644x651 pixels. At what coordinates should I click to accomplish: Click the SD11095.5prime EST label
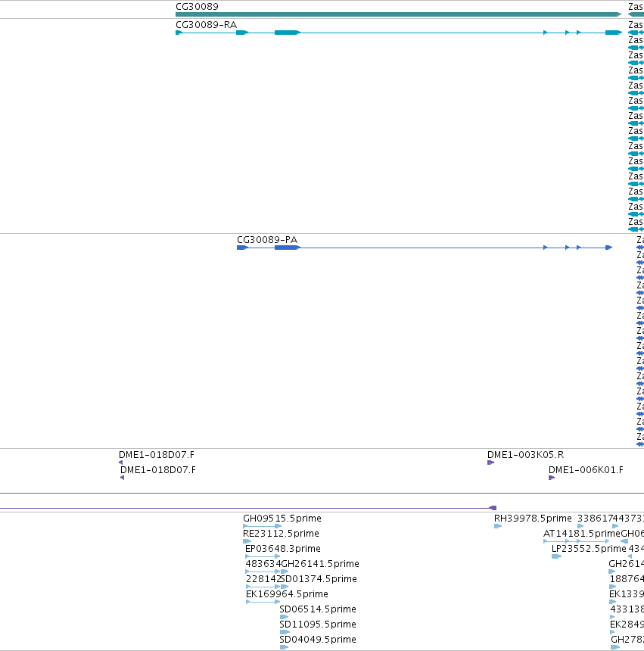(317, 625)
